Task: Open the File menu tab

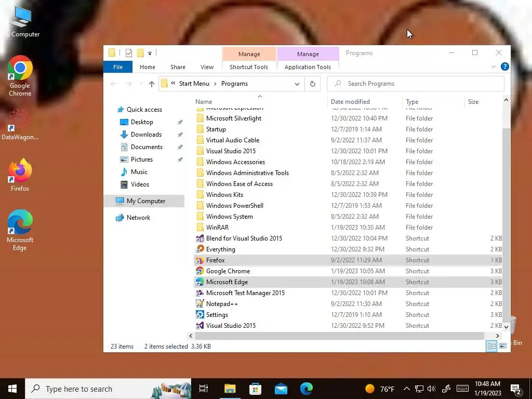Action: coord(118,67)
